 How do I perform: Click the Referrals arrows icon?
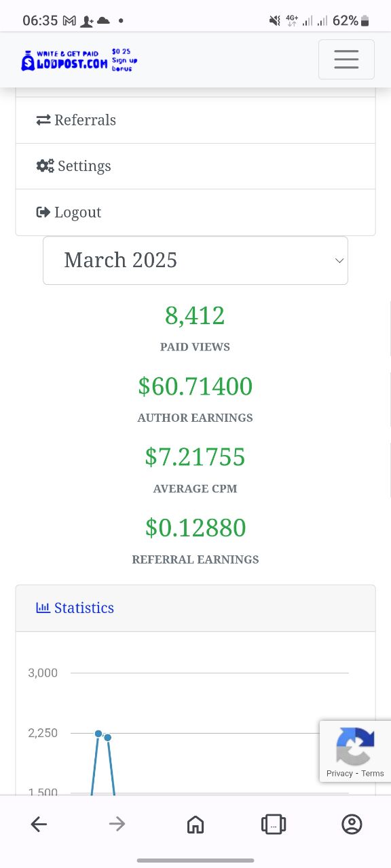(43, 120)
